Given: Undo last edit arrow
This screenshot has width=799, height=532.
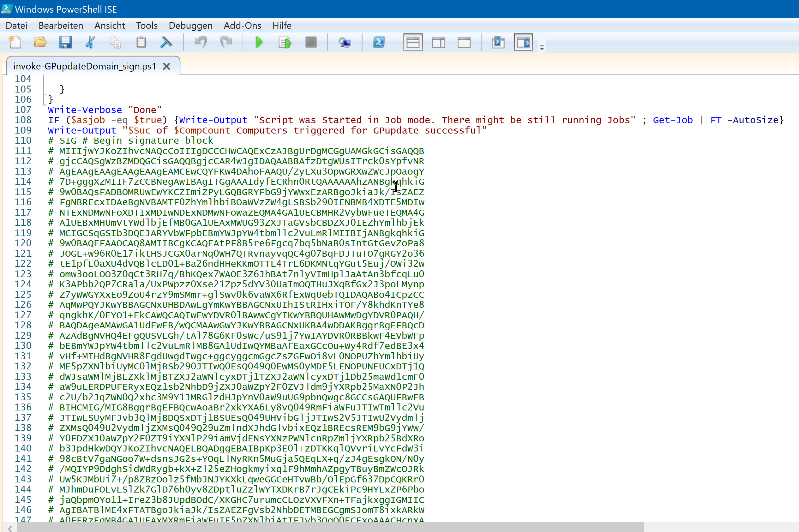Looking at the screenshot, I should pos(201,42).
